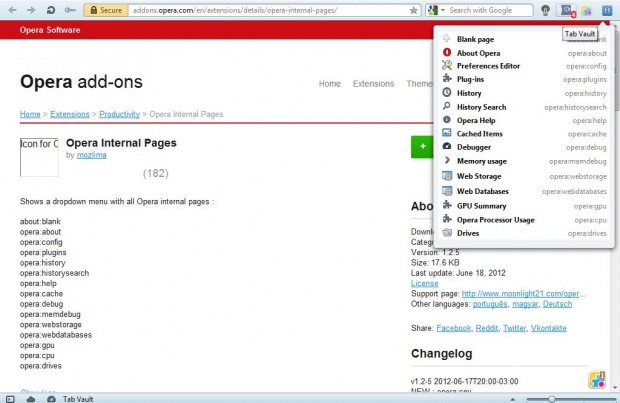Image resolution: width=620 pixels, height=403 pixels.
Task: Share on Facebook link
Action: coord(454,328)
